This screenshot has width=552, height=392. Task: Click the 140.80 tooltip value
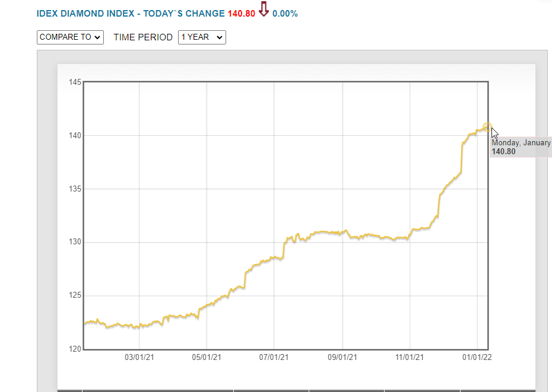[503, 152]
